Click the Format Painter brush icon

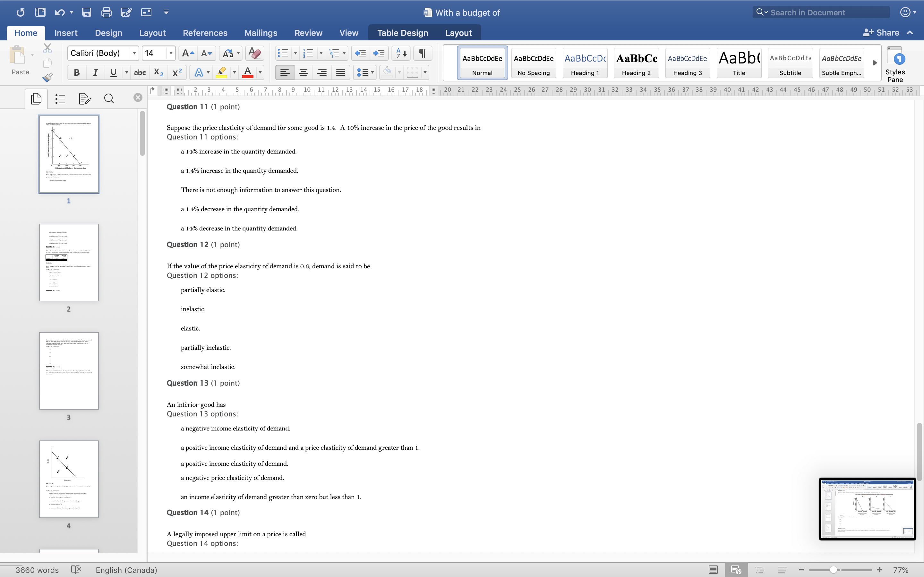pyautogui.click(x=47, y=78)
